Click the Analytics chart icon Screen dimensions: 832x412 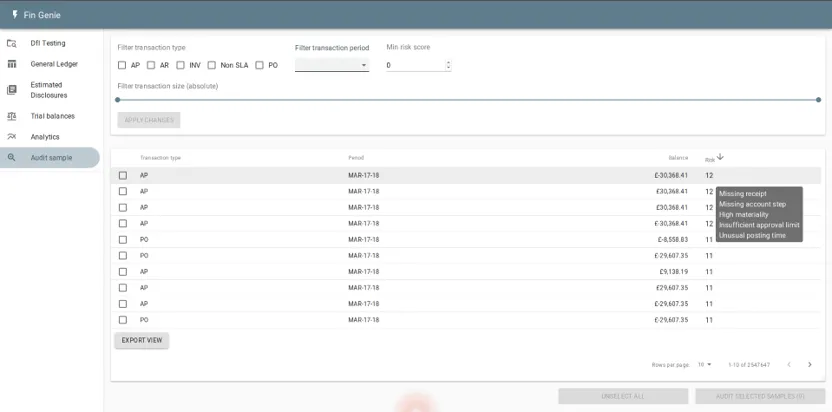pyautogui.click(x=12, y=136)
